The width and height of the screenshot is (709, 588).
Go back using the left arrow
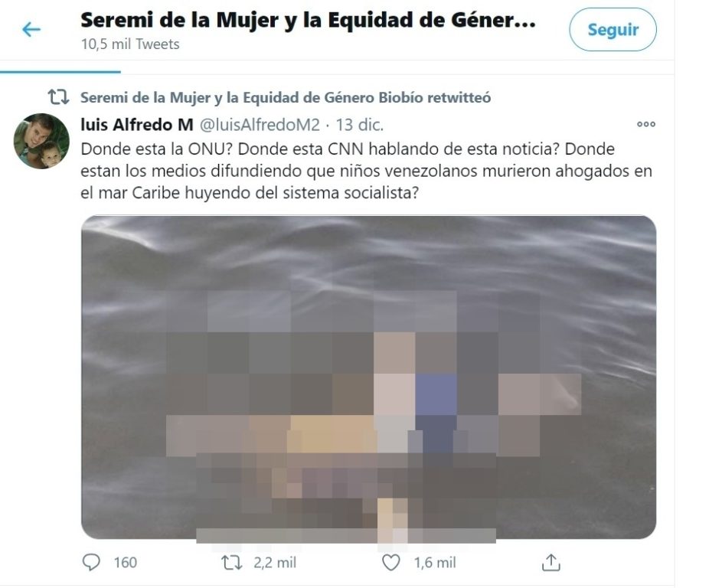coord(31,30)
